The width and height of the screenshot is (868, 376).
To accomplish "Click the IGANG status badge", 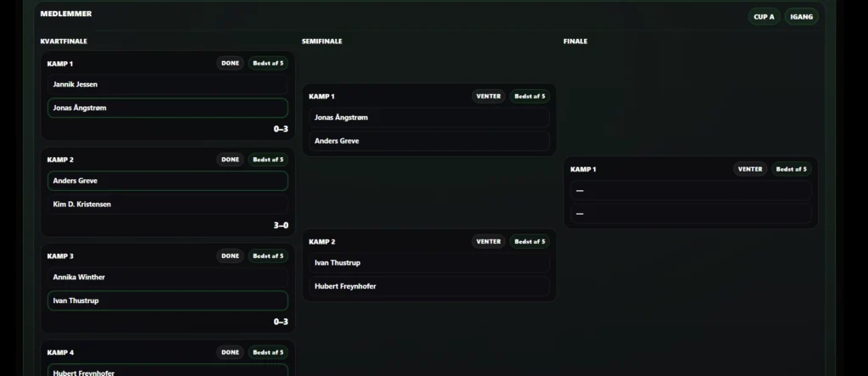I will point(801,17).
